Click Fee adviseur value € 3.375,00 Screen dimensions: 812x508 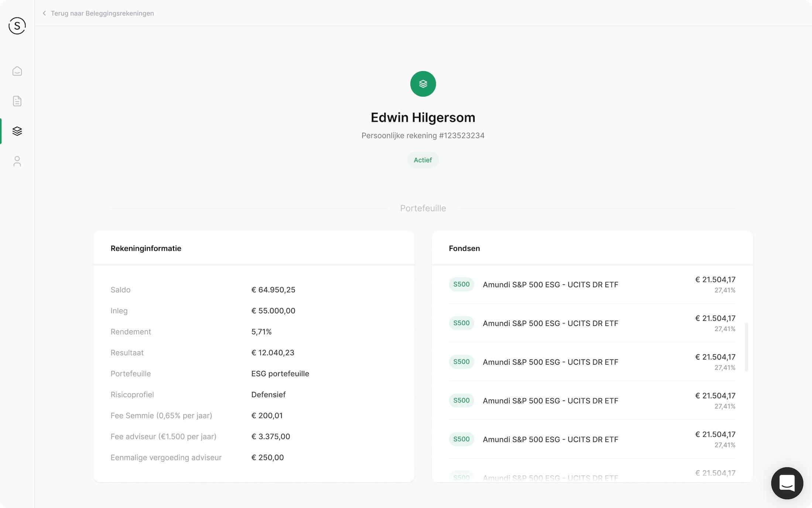pos(271,437)
